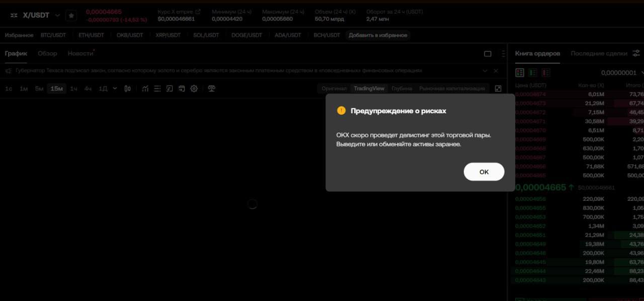Viewport: 644px width, 301px height.
Task: Expand more chart intervals dropdown arrow
Action: [115, 89]
